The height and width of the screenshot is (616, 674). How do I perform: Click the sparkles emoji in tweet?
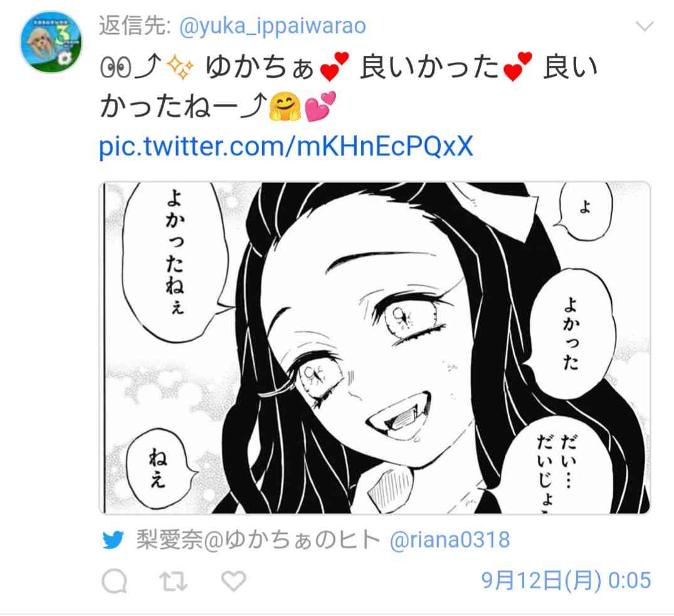click(181, 68)
